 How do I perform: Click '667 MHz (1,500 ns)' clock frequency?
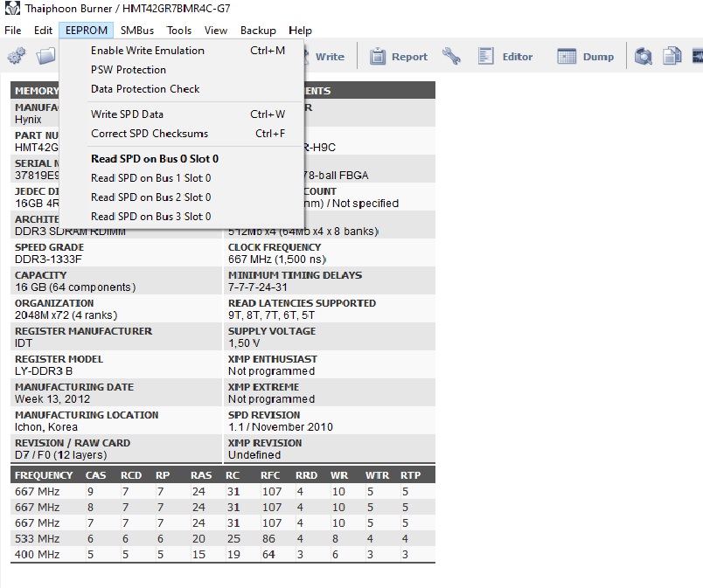point(277,259)
